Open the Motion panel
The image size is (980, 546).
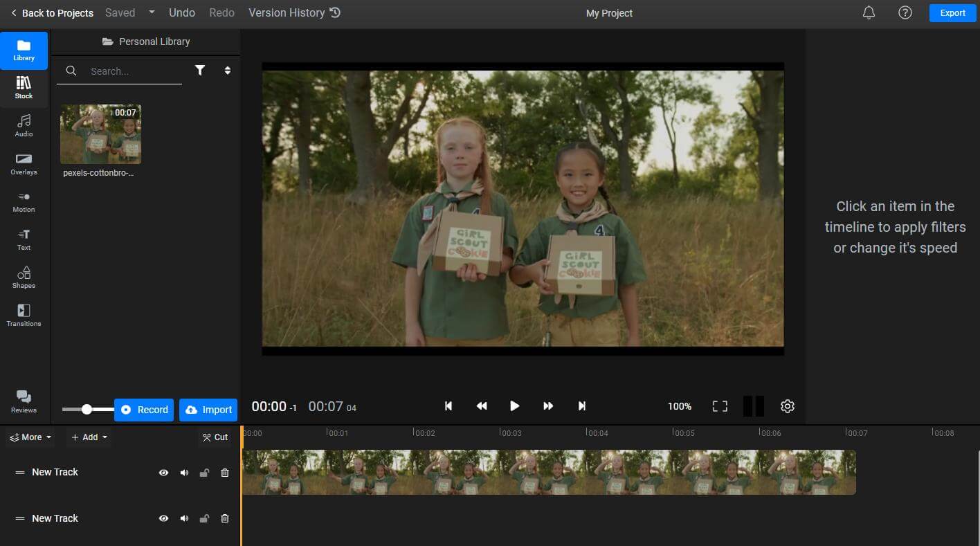[x=24, y=202]
